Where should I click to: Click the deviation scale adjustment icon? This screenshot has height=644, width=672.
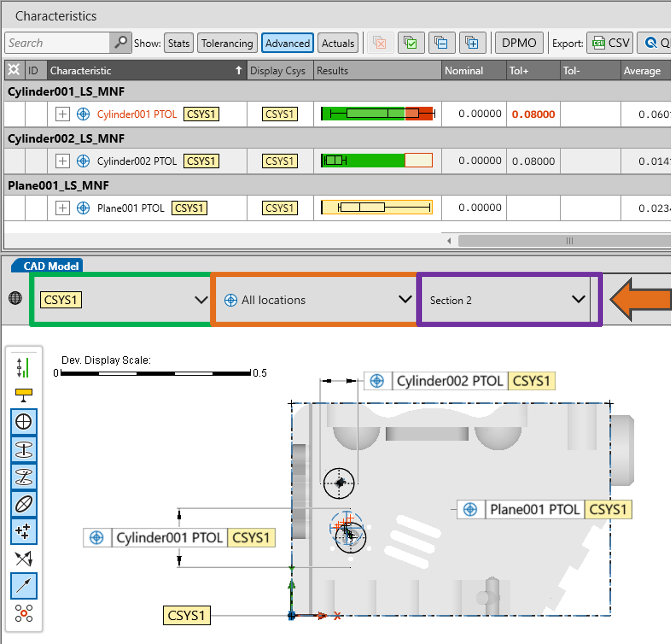pos(23,367)
